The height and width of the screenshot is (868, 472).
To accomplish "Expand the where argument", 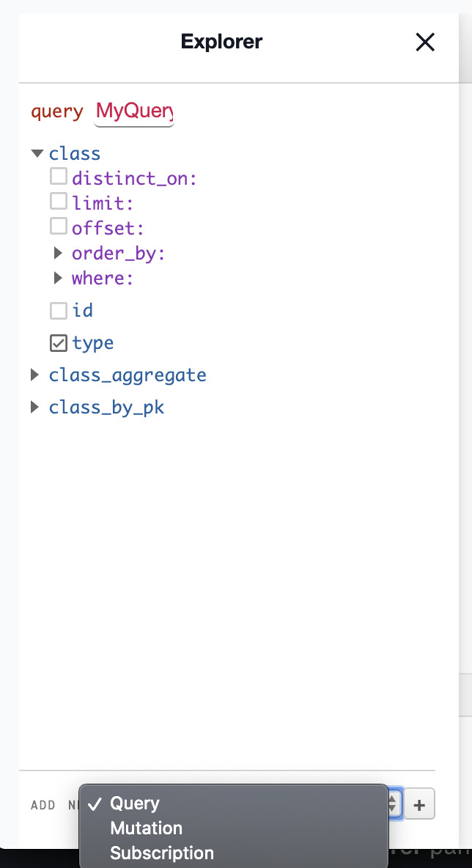I will pos(58,278).
